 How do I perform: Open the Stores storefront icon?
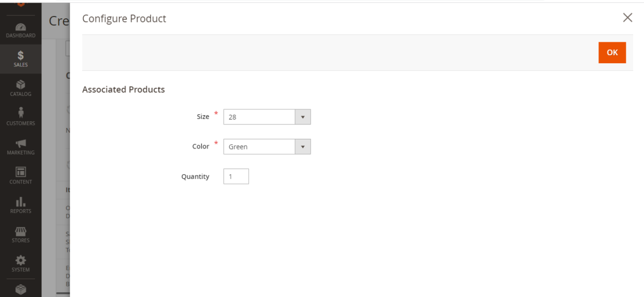click(20, 231)
